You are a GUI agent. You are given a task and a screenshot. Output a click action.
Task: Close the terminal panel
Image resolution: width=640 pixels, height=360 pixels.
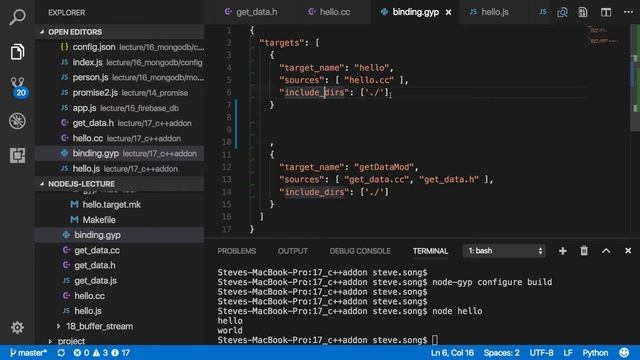[628, 251]
